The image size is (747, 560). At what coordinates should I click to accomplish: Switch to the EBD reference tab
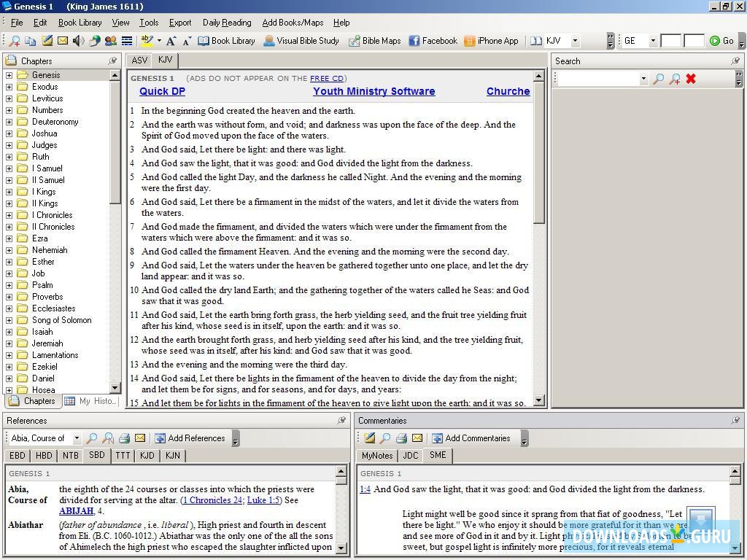[x=18, y=456]
